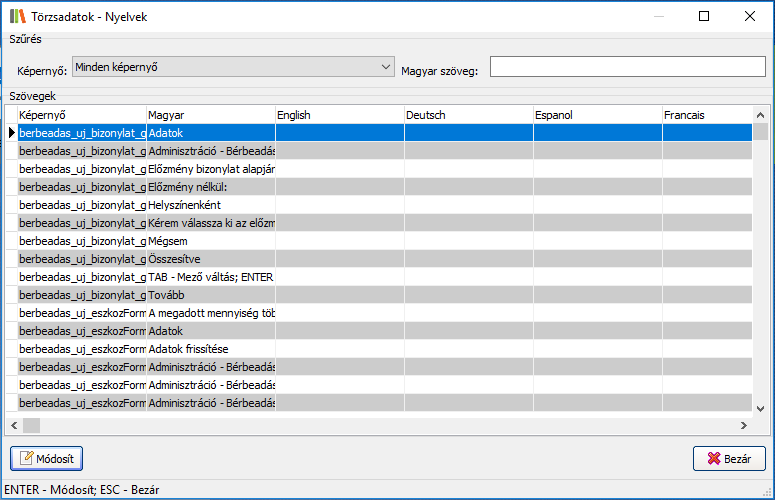Click the Magyar szöveg filter field
The height and width of the screenshot is (500, 775).
pos(627,67)
